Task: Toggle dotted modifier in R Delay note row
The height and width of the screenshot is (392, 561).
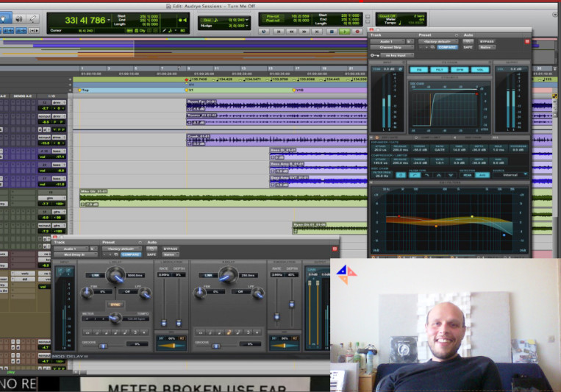Action: click(x=257, y=332)
